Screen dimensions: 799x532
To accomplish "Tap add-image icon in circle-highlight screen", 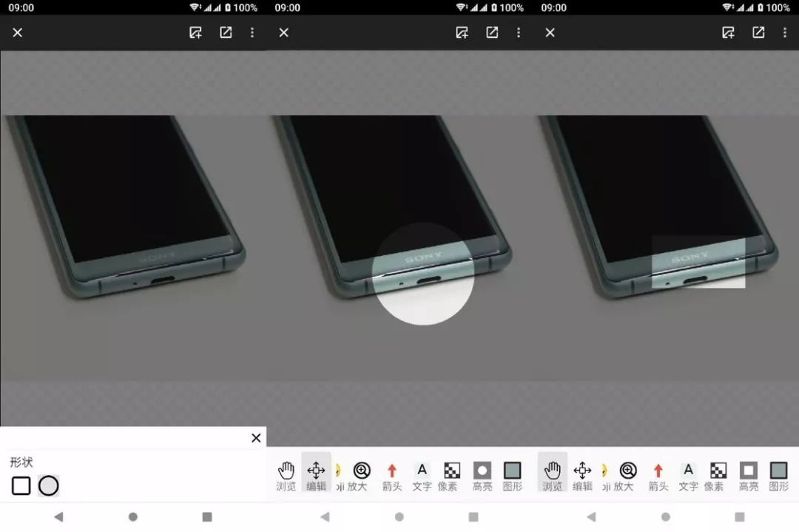I will pyautogui.click(x=462, y=33).
